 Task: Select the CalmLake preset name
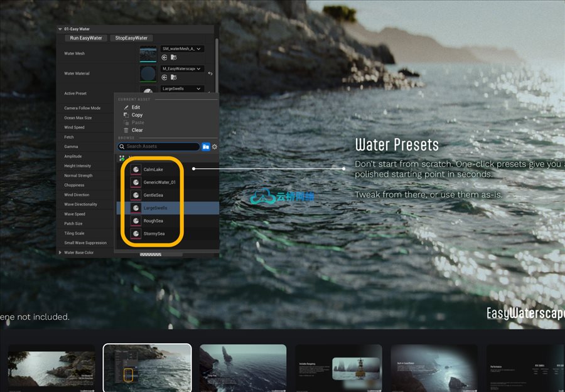[x=153, y=169]
